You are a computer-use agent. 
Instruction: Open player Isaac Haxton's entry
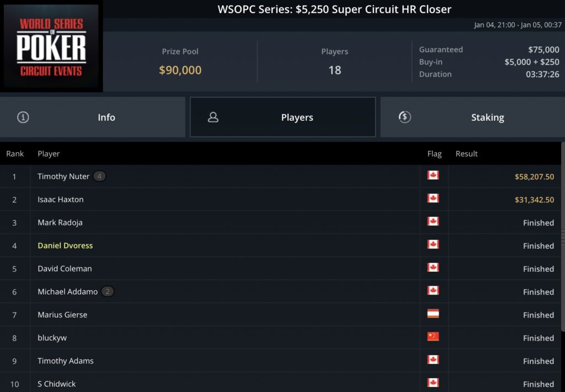pyautogui.click(x=61, y=200)
